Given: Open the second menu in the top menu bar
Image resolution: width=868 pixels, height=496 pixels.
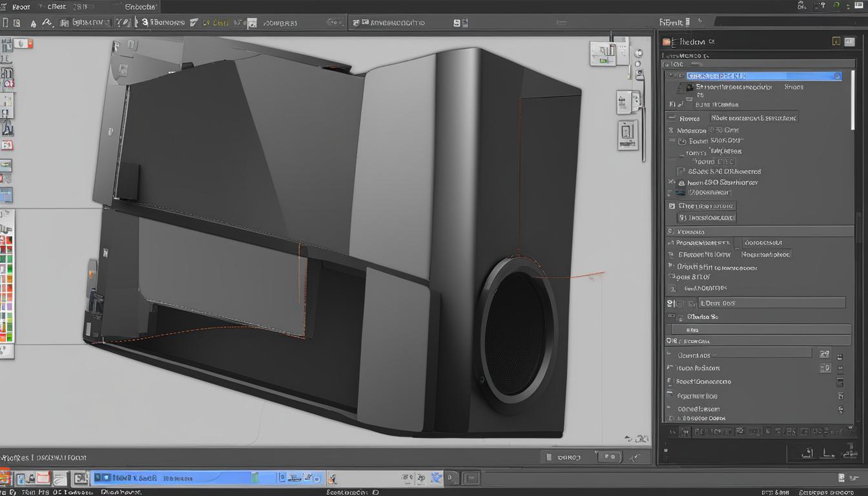Looking at the screenshot, I should (56, 6).
